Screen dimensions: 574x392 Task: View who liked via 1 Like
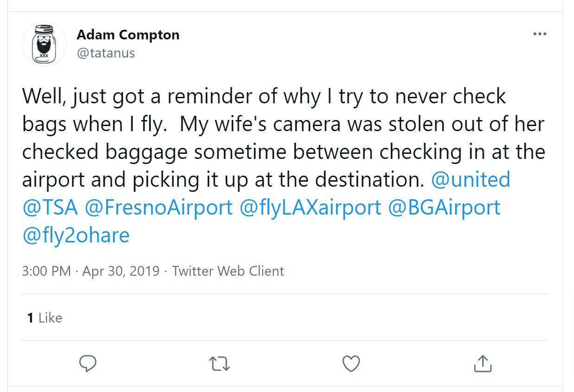45,318
